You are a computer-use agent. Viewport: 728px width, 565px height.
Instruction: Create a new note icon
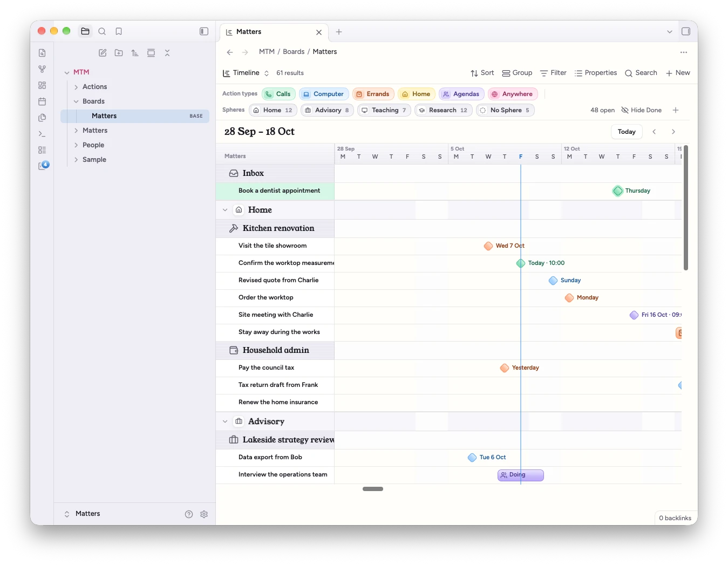point(103,53)
